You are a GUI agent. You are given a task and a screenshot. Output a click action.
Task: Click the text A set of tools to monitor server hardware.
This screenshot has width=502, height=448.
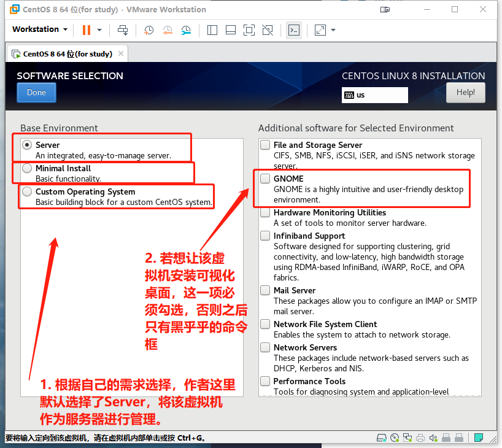(350, 223)
